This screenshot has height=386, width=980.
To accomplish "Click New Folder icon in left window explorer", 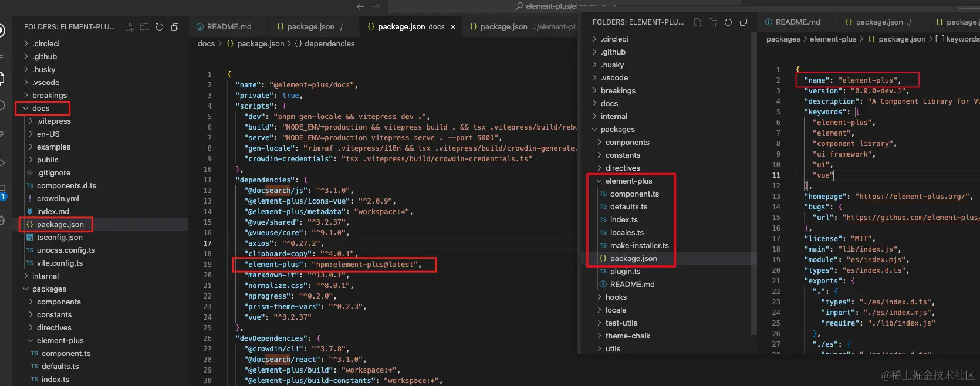I will click(144, 27).
